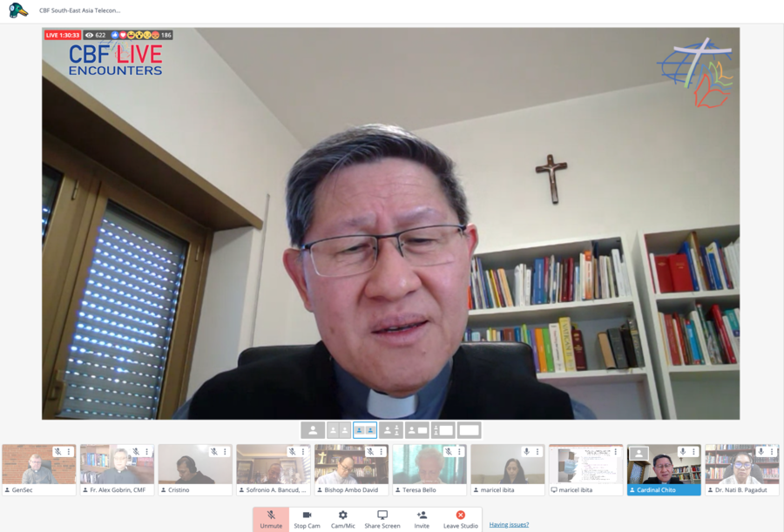Click Fr. Alex Gobrin, CMF name label
The width and height of the screenshot is (784, 532).
(120, 490)
